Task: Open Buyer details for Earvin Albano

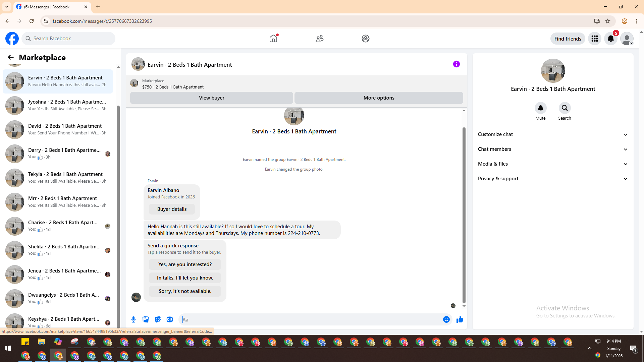Action: pyautogui.click(x=172, y=209)
